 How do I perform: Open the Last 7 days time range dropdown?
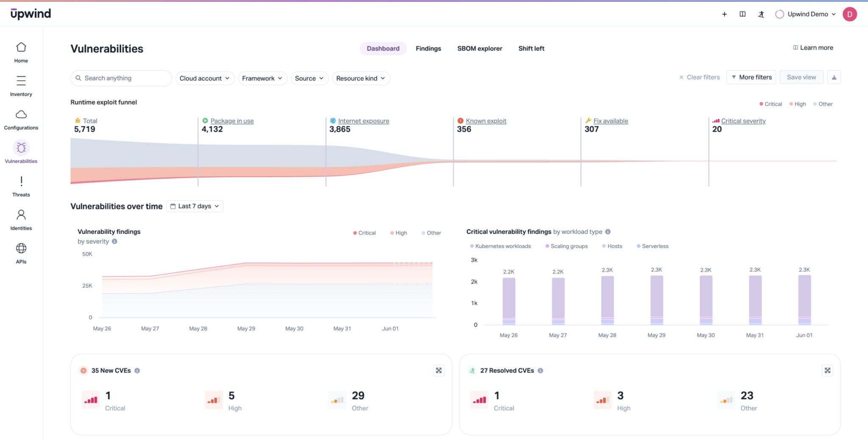pyautogui.click(x=195, y=206)
